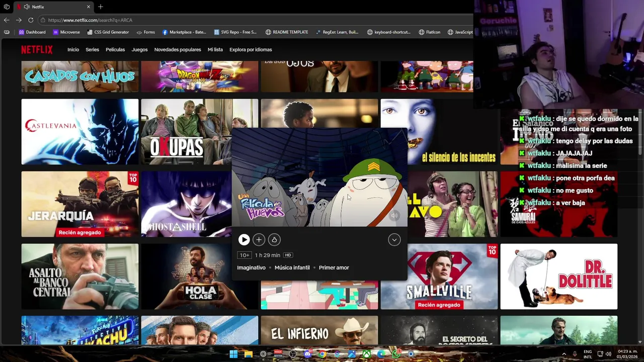Open OBS Studio from the taskbar
Screen dimensions: 644x362
point(293,354)
